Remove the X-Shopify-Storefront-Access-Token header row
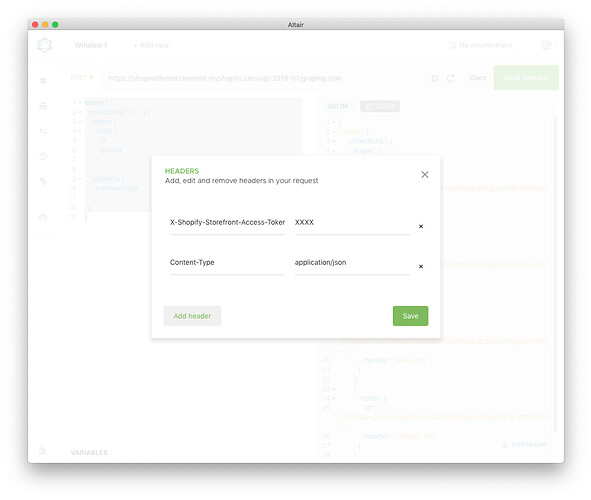This screenshot has height=500, width=591. click(421, 226)
